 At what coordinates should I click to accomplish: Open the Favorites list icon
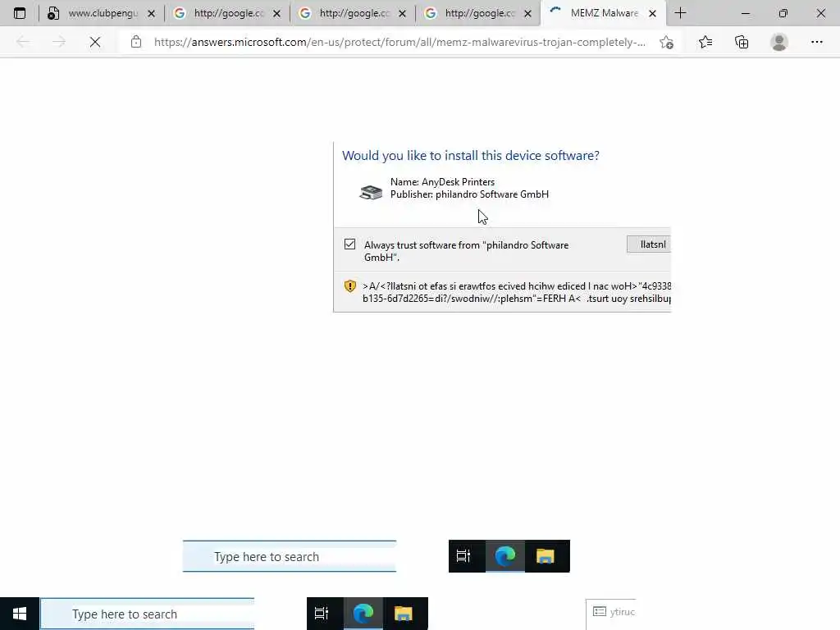pyautogui.click(x=705, y=42)
